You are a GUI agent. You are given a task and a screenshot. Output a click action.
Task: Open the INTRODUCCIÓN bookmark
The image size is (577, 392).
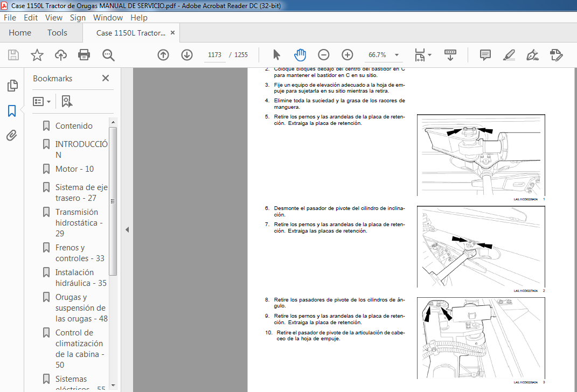point(81,149)
